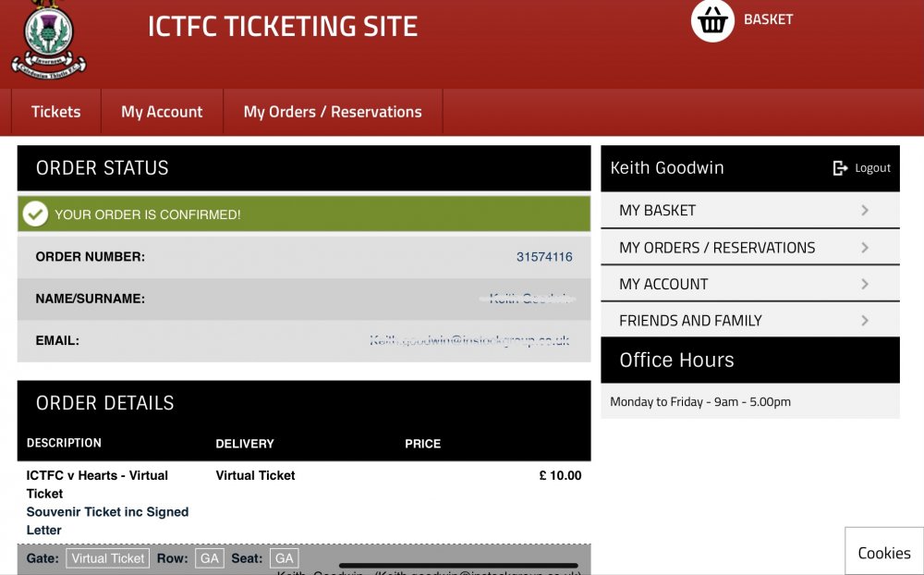This screenshot has height=575, width=924.
Task: Open FRIENDS AND FAMILY sidebar item
Action: pos(750,320)
